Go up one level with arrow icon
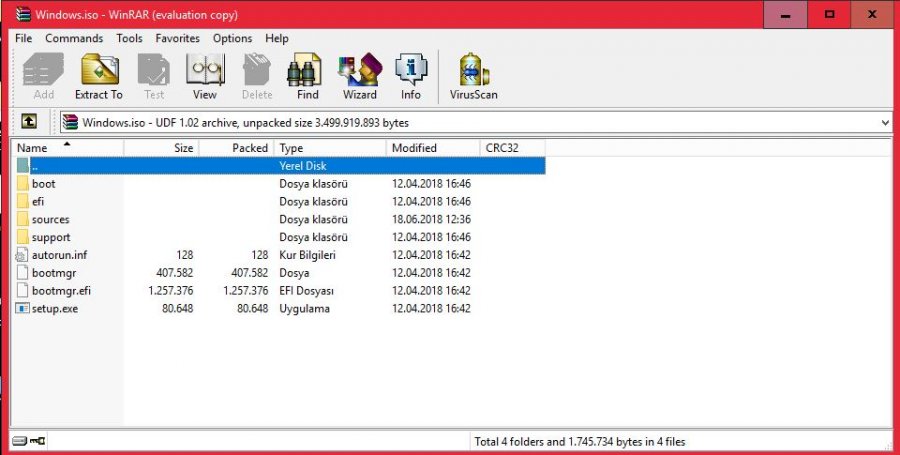 pos(29,121)
